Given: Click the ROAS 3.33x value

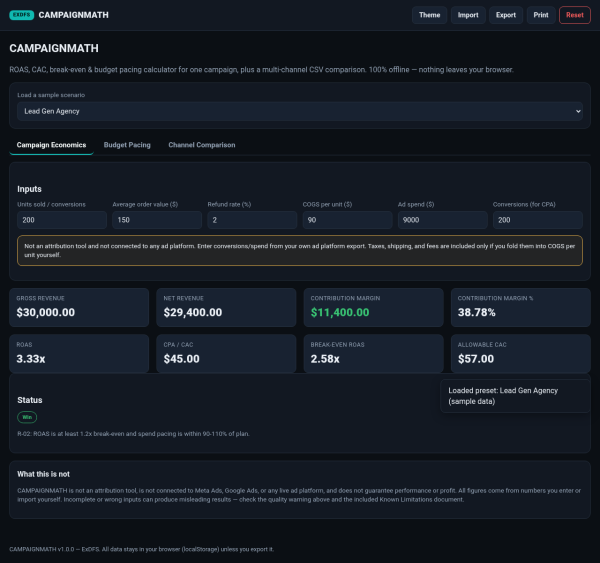Looking at the screenshot, I should point(31,359).
